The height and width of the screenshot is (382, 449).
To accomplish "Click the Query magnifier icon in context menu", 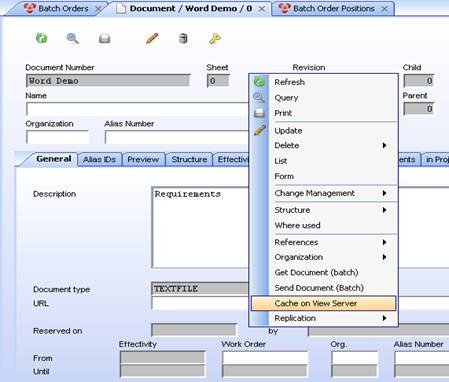I will pyautogui.click(x=259, y=98).
